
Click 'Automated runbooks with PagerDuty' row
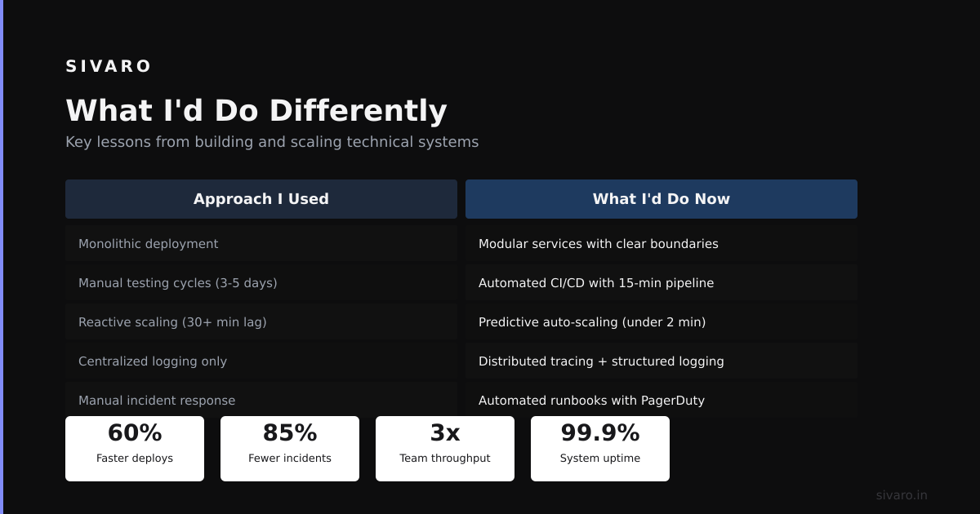(x=661, y=400)
